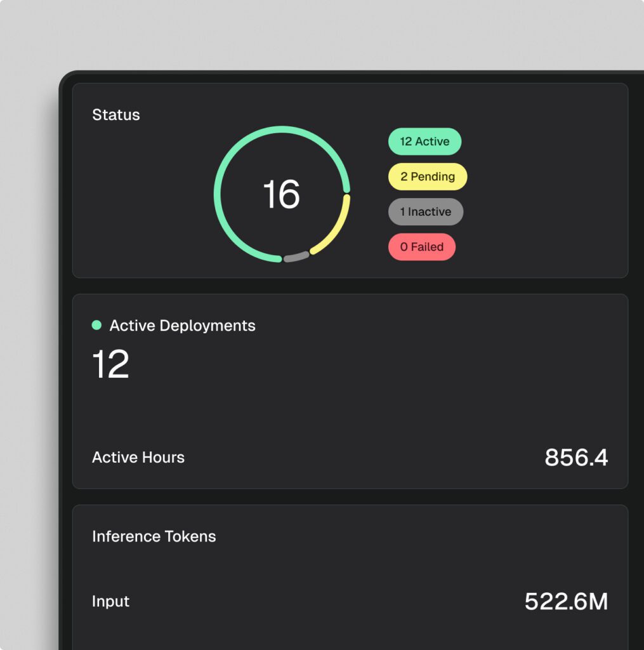Click the total count 16 inside the donut chart
Viewport: 644px width, 650px height.
282,196
